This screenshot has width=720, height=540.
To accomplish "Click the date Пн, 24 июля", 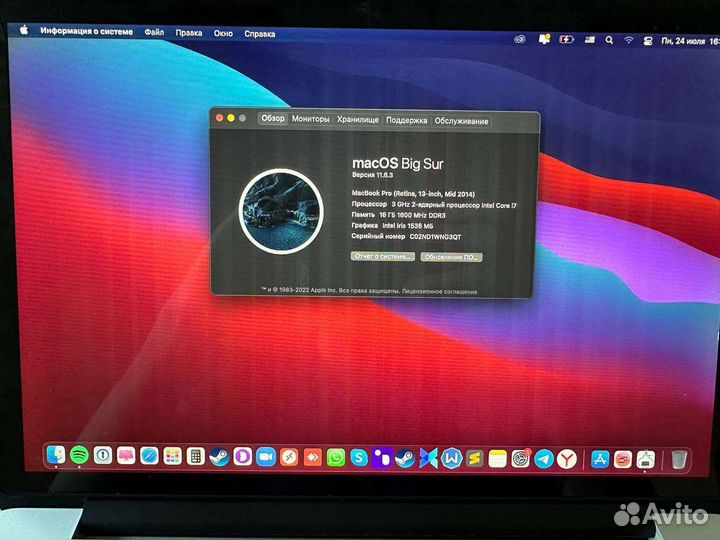I will (x=683, y=41).
